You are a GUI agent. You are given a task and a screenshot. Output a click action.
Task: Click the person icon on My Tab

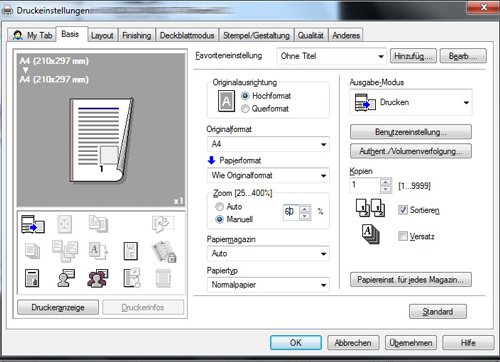[x=18, y=35]
